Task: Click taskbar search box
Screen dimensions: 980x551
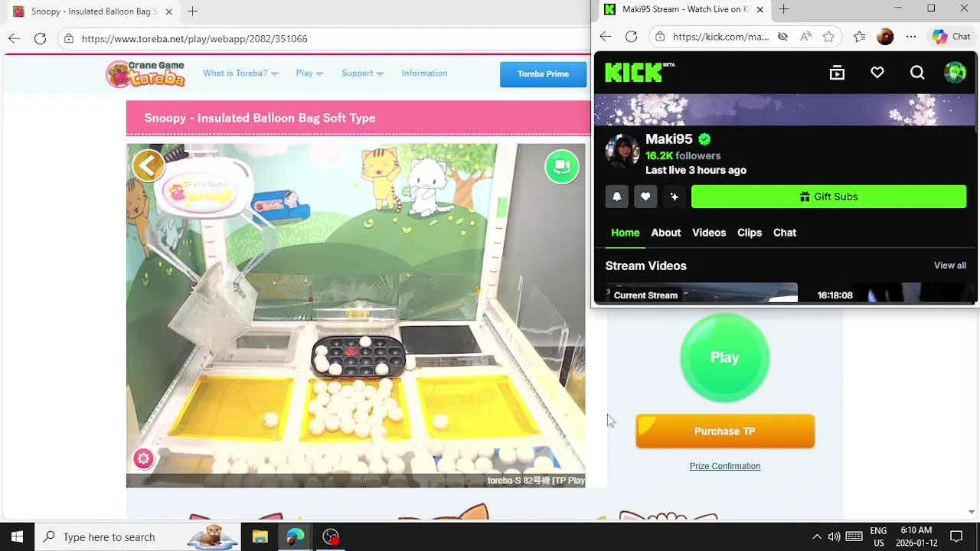Action: [138, 536]
